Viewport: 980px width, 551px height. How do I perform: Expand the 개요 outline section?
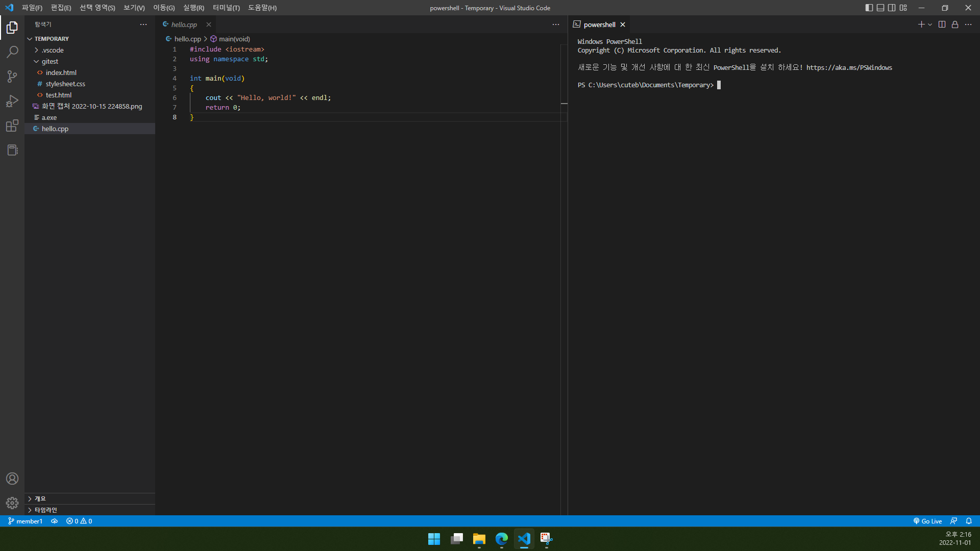90,498
